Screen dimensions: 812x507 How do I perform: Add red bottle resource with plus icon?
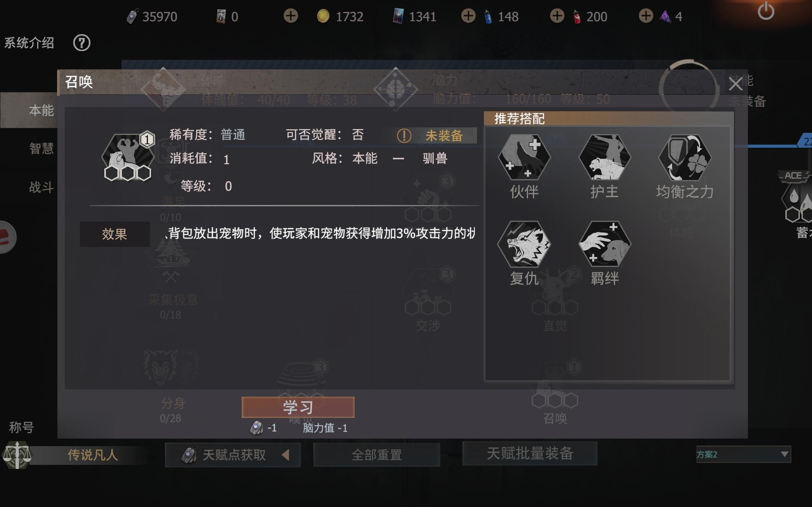pyautogui.click(x=557, y=16)
